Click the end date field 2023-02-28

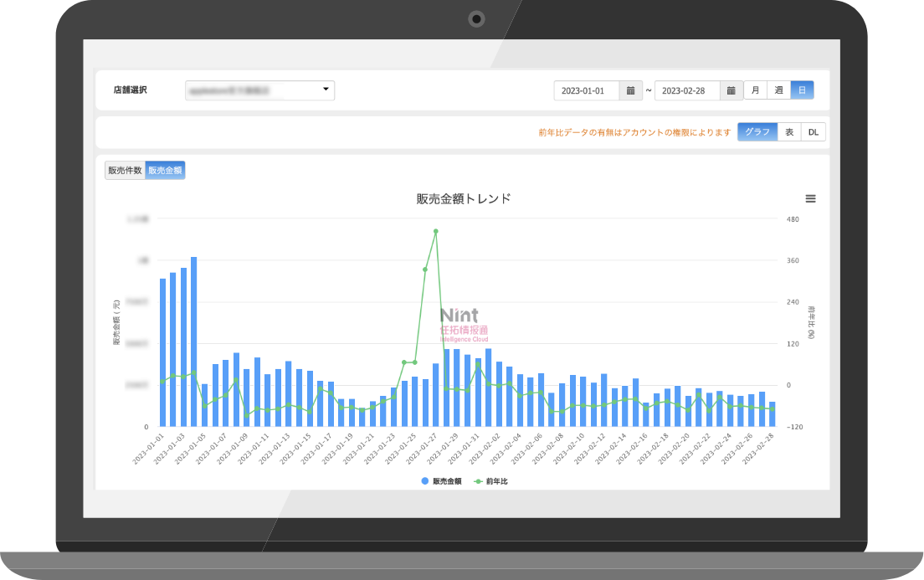pyautogui.click(x=686, y=90)
